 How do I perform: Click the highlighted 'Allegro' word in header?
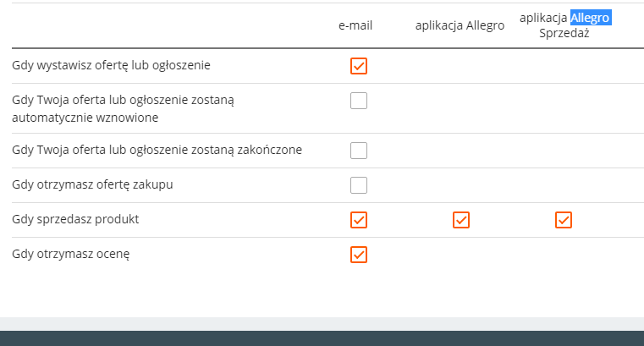(590, 18)
